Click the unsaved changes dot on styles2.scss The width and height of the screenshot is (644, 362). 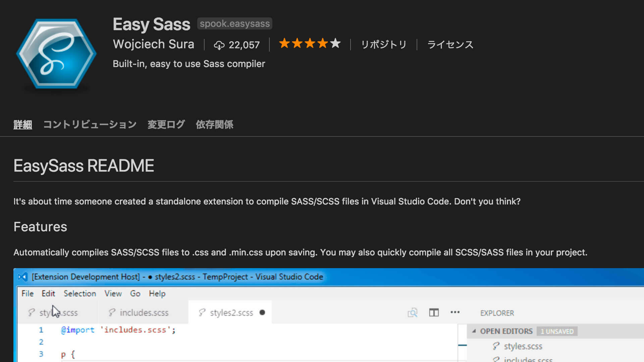click(262, 312)
